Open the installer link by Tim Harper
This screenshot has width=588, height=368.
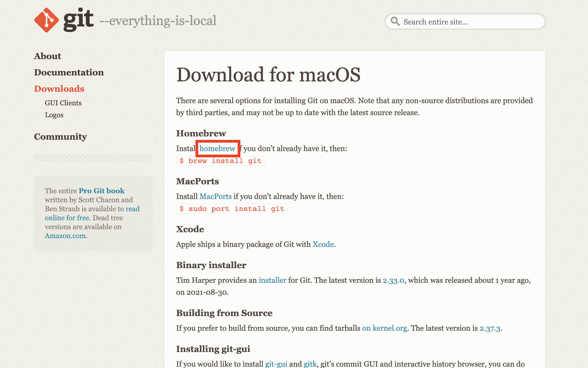point(272,280)
